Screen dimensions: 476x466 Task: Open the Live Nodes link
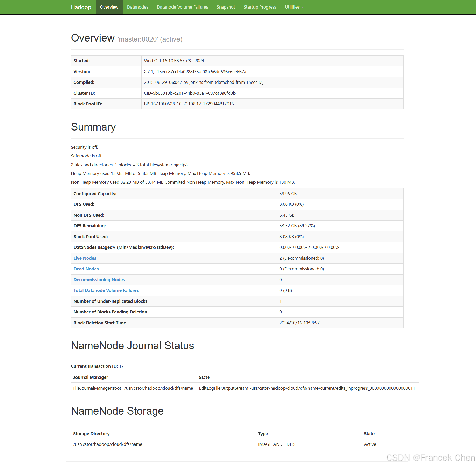85,258
